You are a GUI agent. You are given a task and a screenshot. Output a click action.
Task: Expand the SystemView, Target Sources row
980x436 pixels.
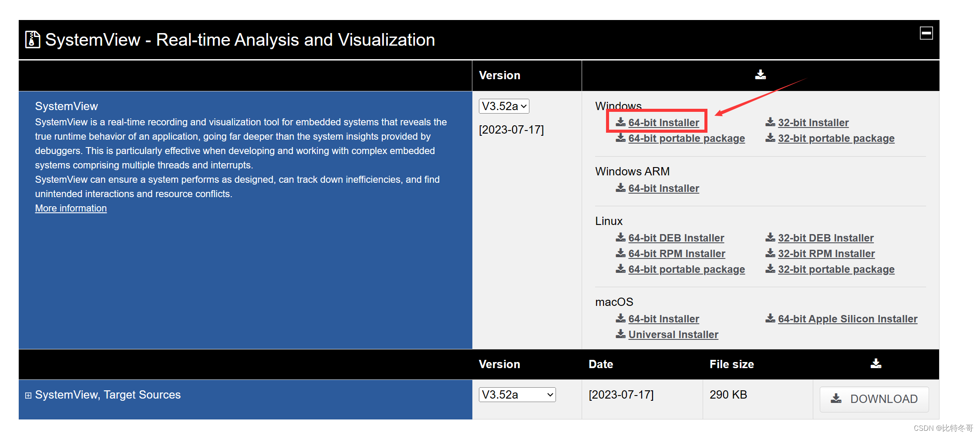pyautogui.click(x=28, y=395)
